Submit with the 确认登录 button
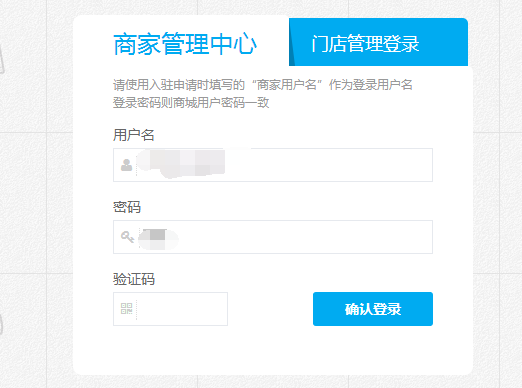 coord(373,309)
